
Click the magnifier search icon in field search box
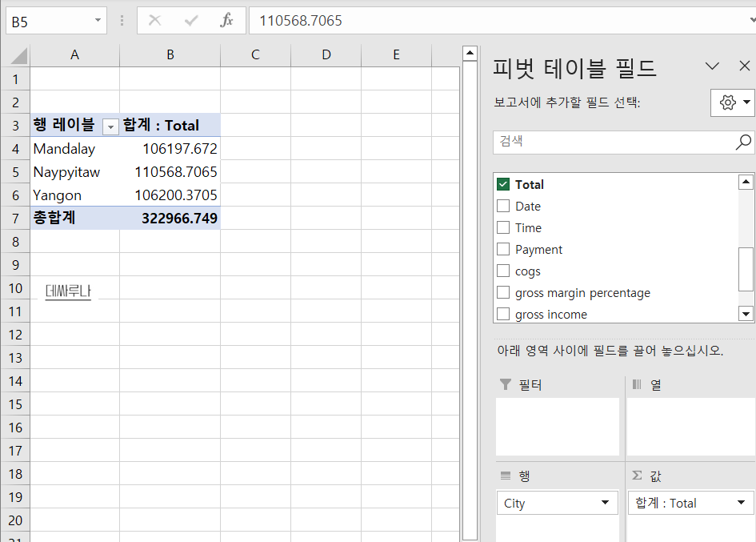[x=743, y=142]
